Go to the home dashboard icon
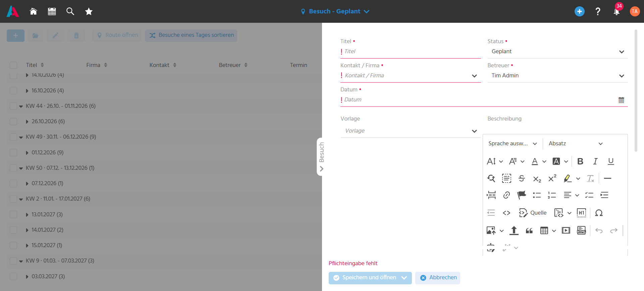Image resolution: width=644 pixels, height=291 pixels. pyautogui.click(x=33, y=11)
